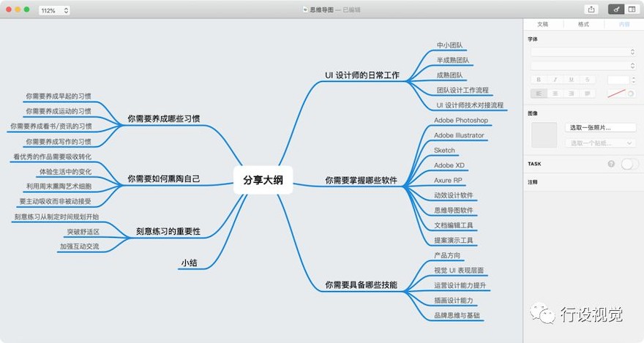Open the font style dropdown
This screenshot has width=644, height=343.
click(583, 66)
